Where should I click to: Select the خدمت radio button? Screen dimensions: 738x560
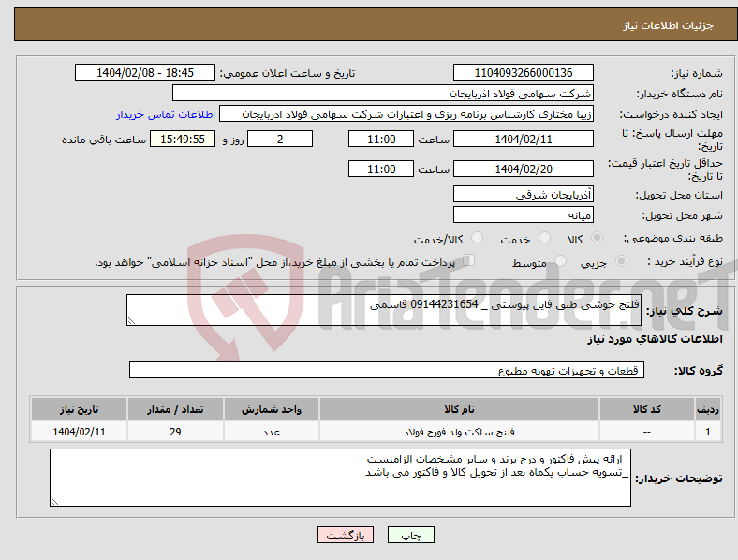point(544,238)
